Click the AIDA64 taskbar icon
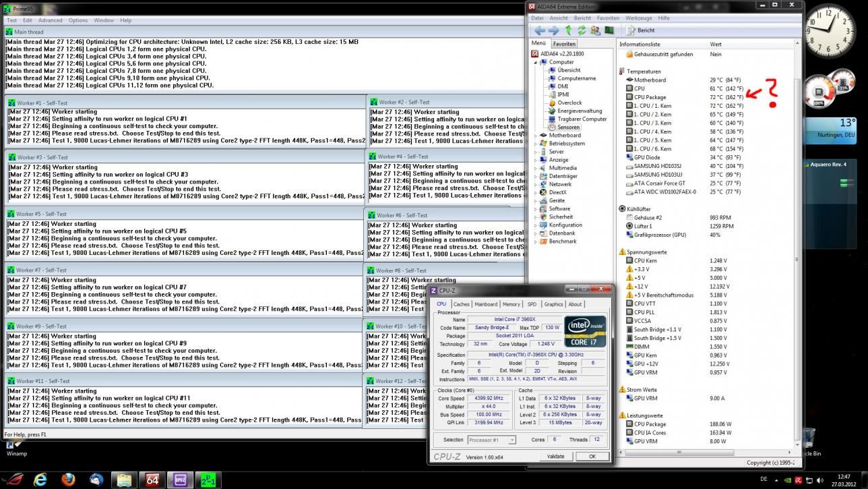Image resolution: width=868 pixels, height=489 pixels. (x=152, y=480)
